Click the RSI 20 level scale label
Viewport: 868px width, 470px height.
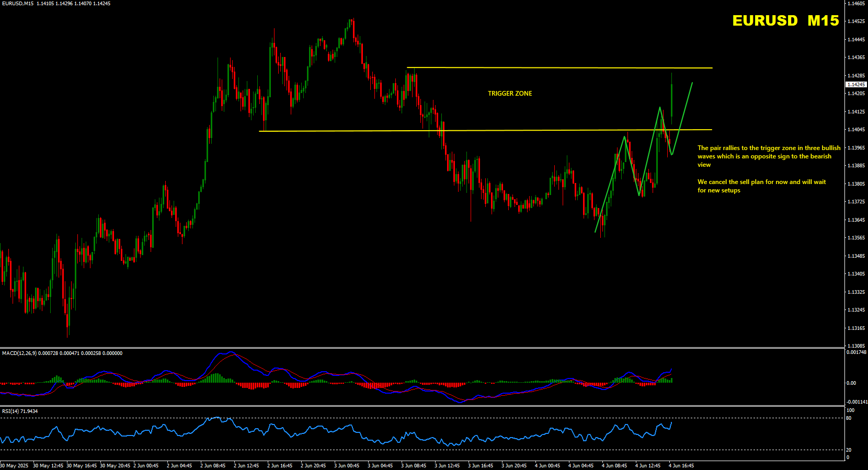[849, 450]
